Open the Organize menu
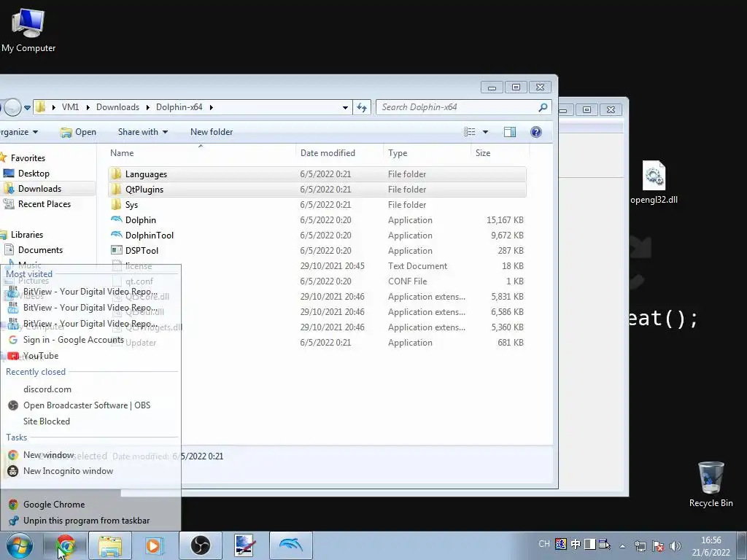This screenshot has width=747, height=560. 18,132
